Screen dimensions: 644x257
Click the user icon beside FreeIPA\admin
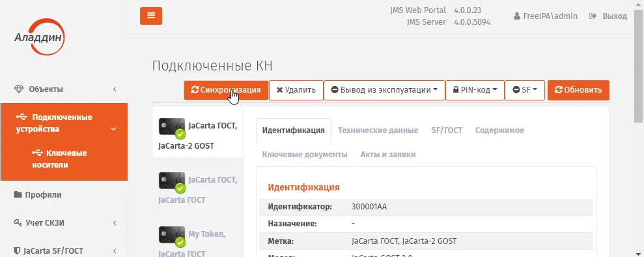pyautogui.click(x=517, y=16)
